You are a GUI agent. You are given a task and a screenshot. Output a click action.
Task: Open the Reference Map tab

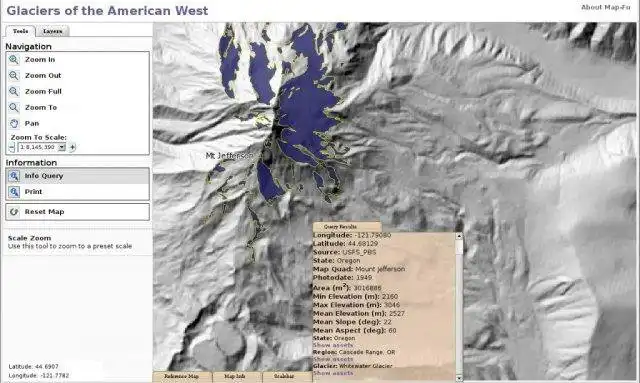(x=182, y=376)
